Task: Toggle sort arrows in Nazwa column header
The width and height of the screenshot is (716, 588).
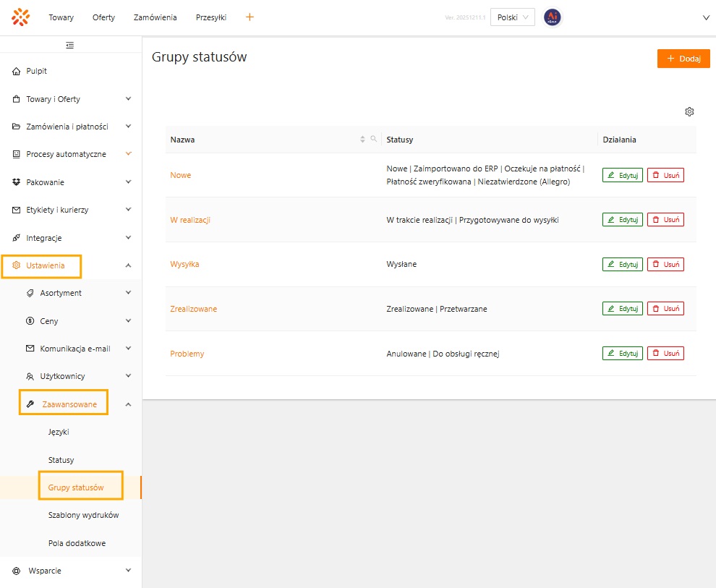Action: click(363, 140)
